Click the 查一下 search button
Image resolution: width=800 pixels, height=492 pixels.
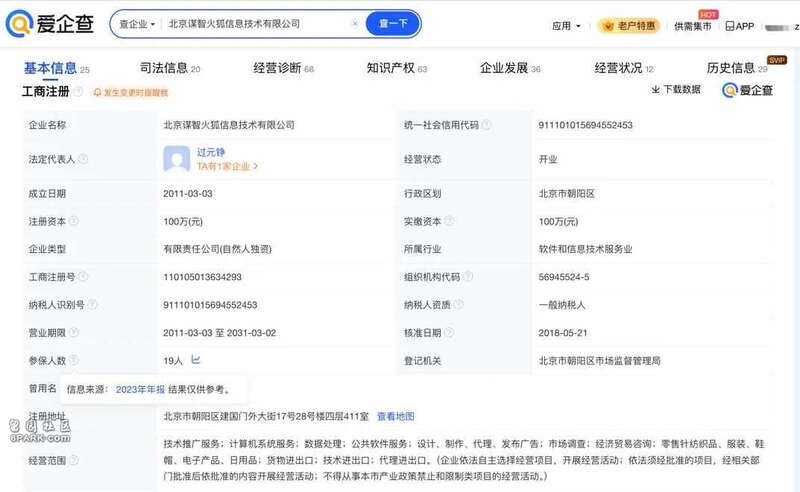393,23
